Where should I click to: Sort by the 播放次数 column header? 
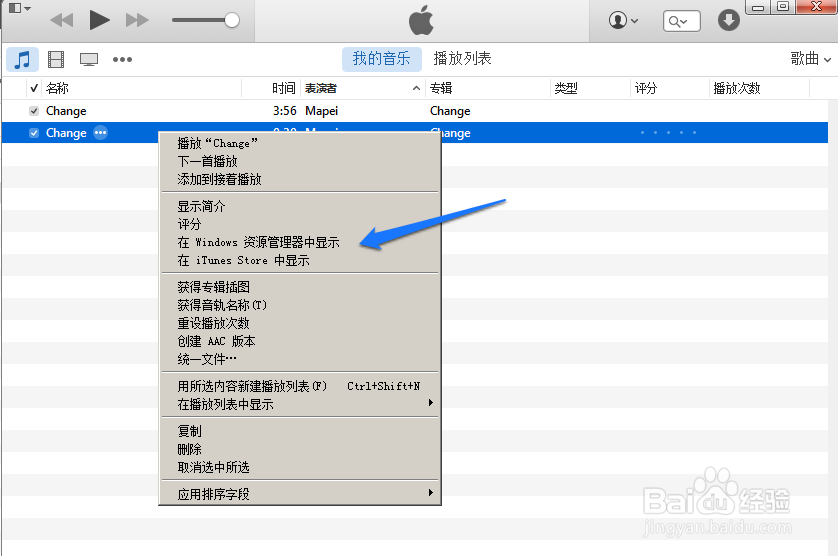point(737,88)
